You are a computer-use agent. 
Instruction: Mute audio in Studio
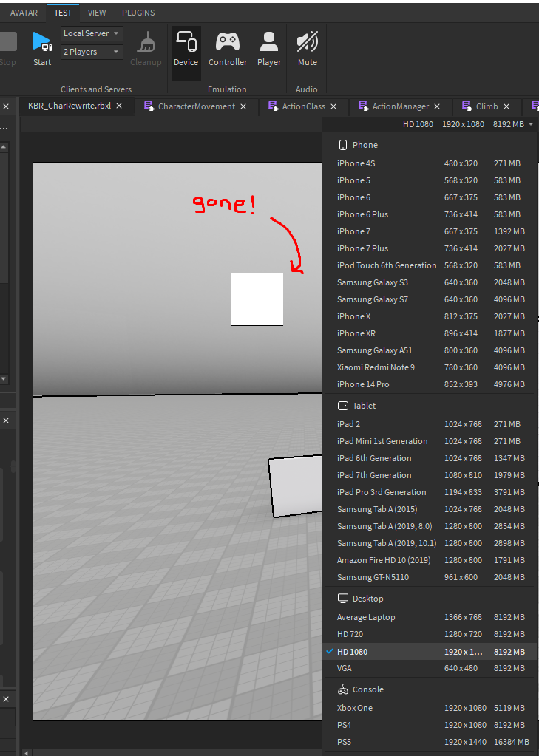(308, 50)
